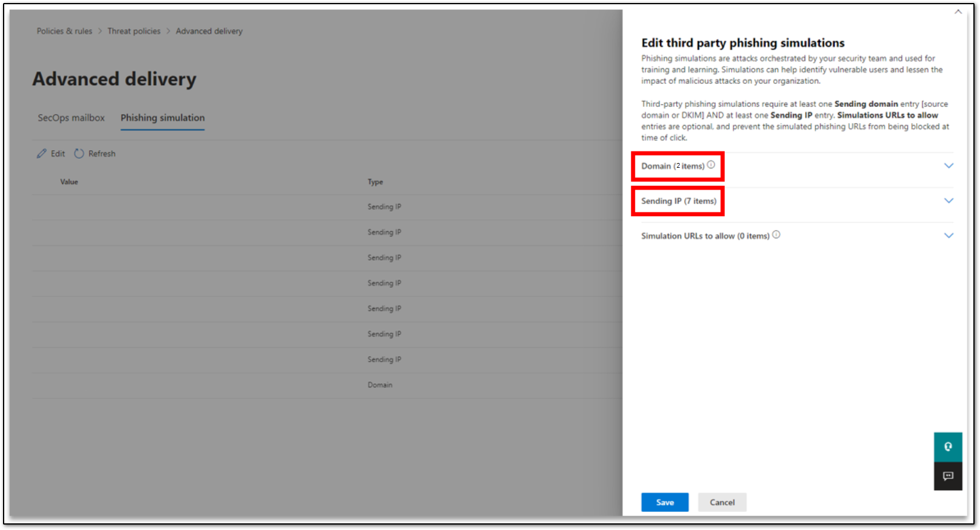Open the black feedback chat widget
This screenshot has width=980, height=530.
click(x=948, y=476)
